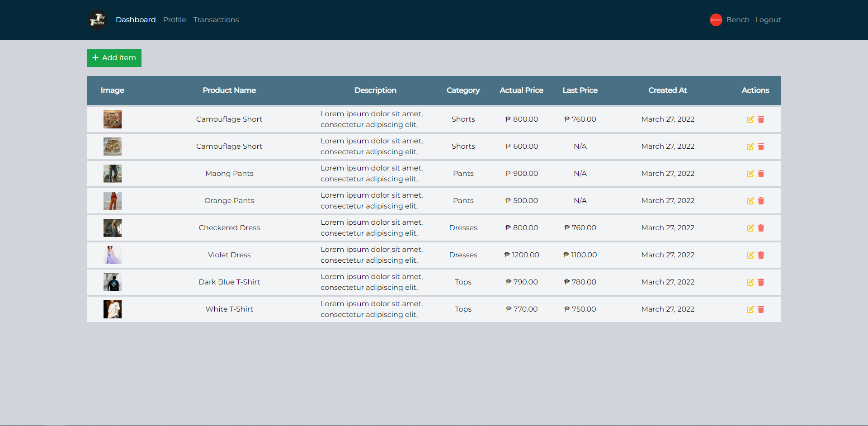Select the Maong Pants product name
The image size is (868, 426).
[x=229, y=174]
